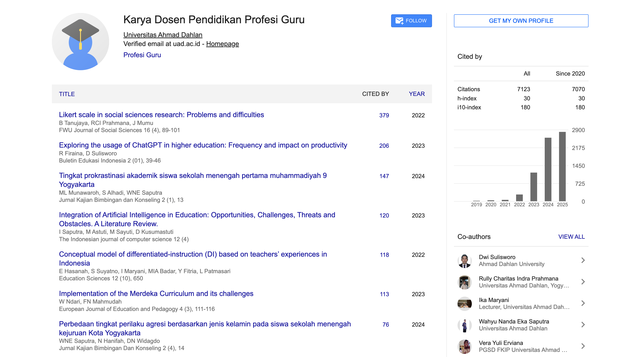Click Vera Yuli Erviana's avatar photo
Viewport: 644px width, 357px height.
[464, 346]
